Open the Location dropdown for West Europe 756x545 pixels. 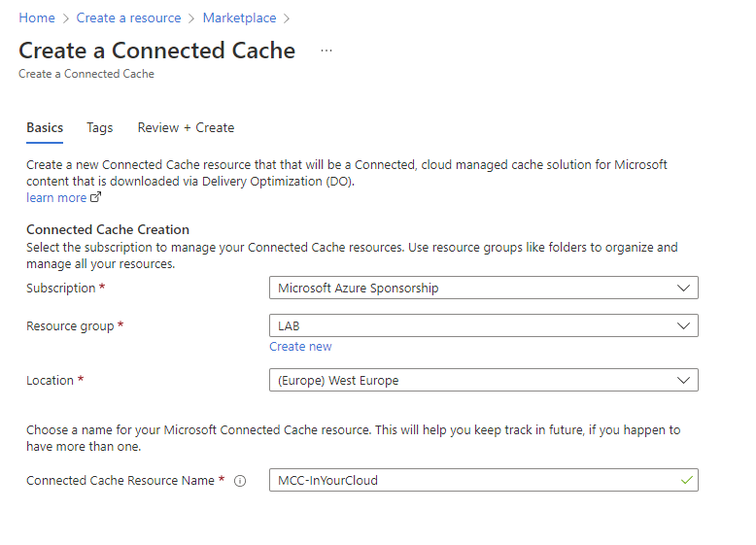483,380
